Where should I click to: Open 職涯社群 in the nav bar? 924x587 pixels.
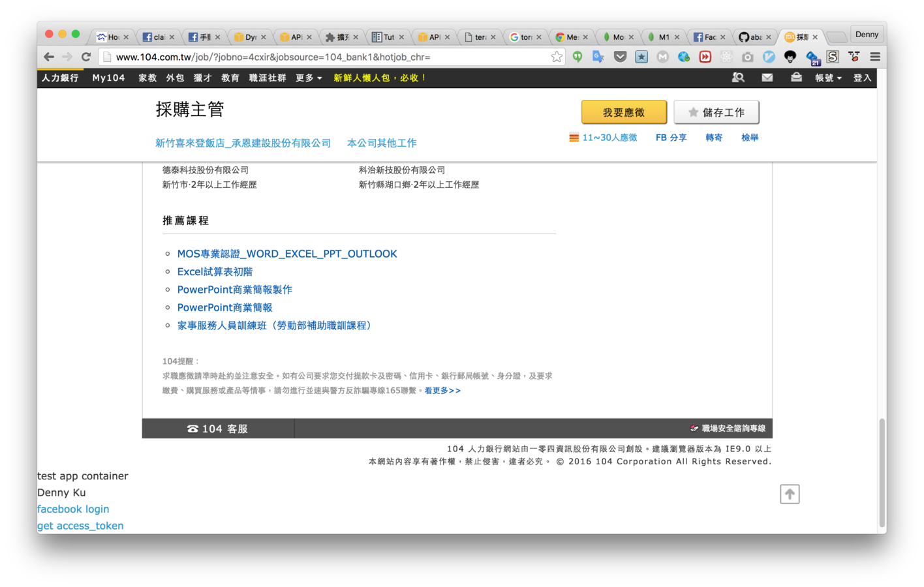coord(268,78)
